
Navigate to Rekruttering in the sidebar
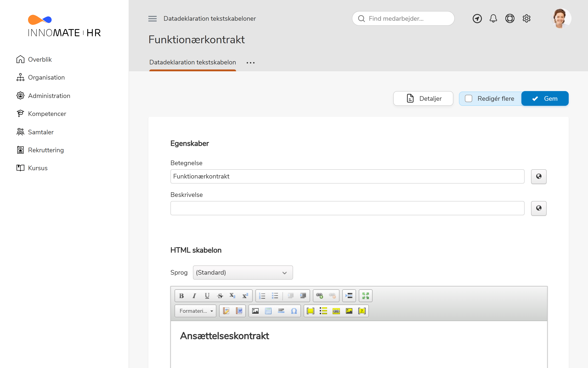[40, 150]
